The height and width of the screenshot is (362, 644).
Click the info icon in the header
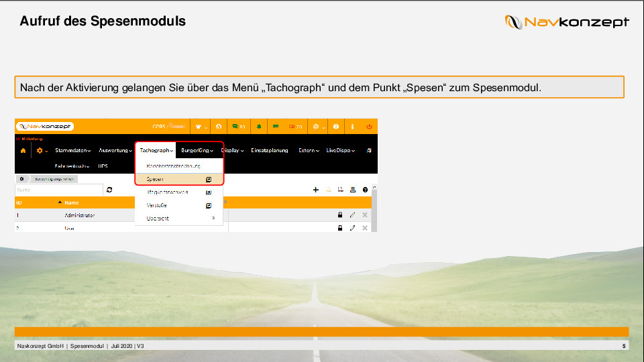click(x=352, y=127)
